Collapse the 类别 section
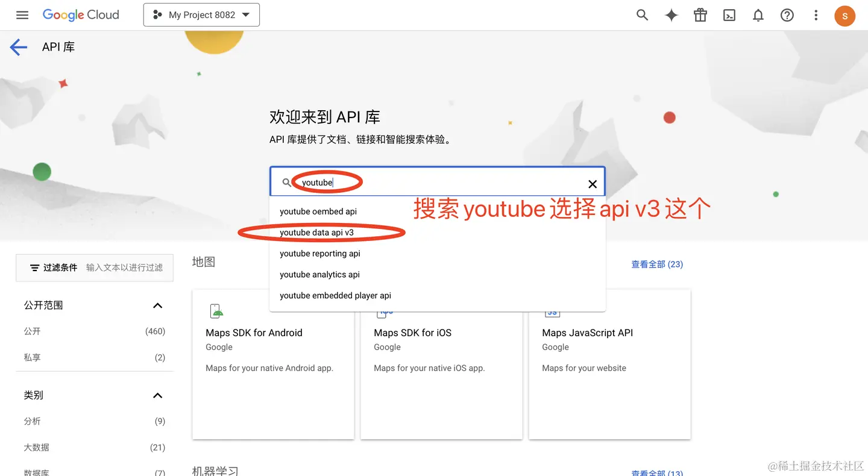The image size is (868, 476). [158, 396]
